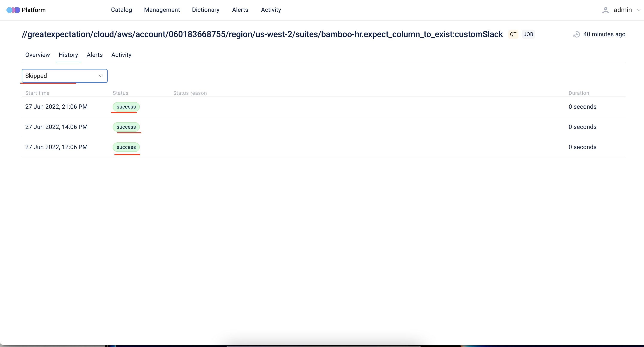This screenshot has width=644, height=347.
Task: Switch to the Overview tab
Action: [37, 55]
